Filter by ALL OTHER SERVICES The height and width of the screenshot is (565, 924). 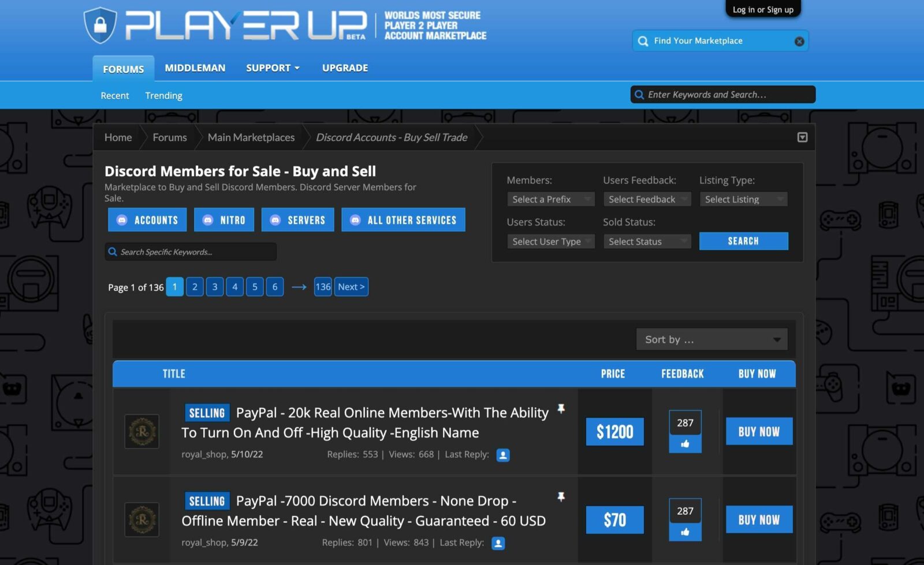(x=403, y=220)
